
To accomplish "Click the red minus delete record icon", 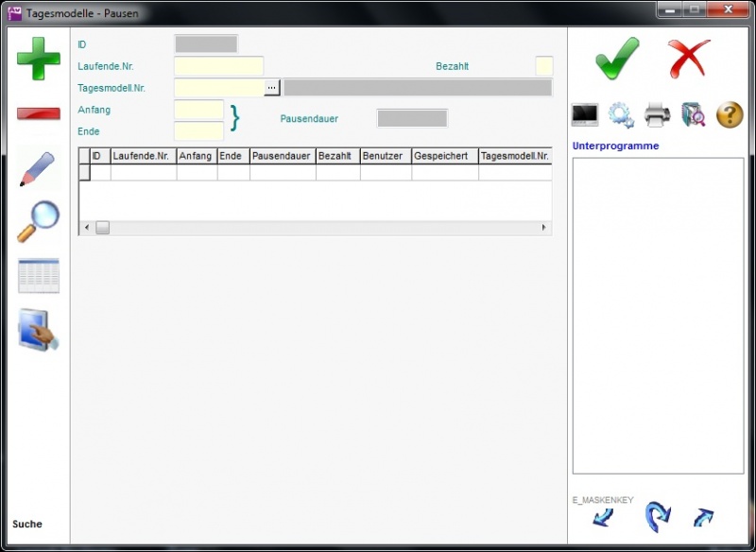I will [x=38, y=114].
